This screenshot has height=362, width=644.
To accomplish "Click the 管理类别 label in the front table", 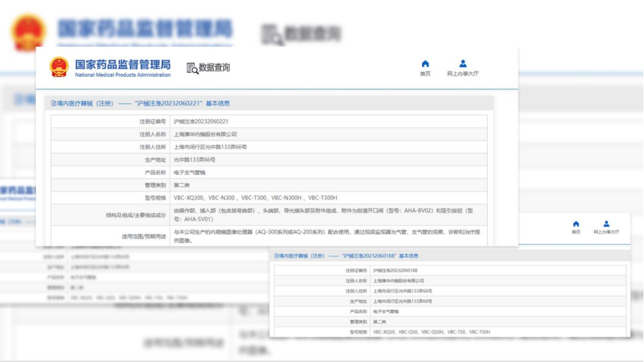I will coord(155,185).
